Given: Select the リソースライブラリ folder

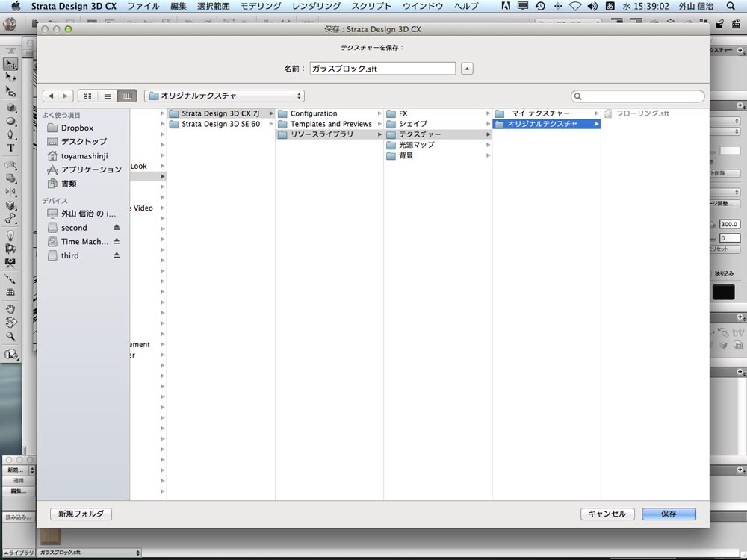Looking at the screenshot, I should point(329,134).
